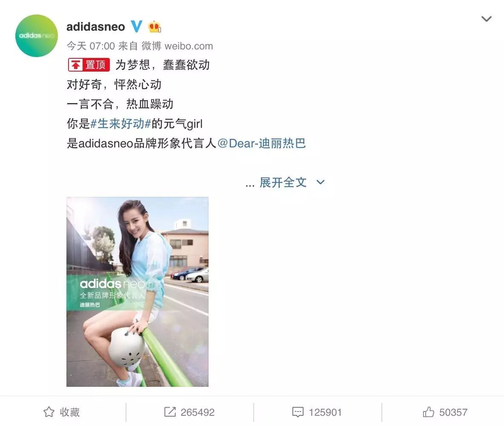
Task: Click the 收藏 favorite label
Action: [x=70, y=412]
